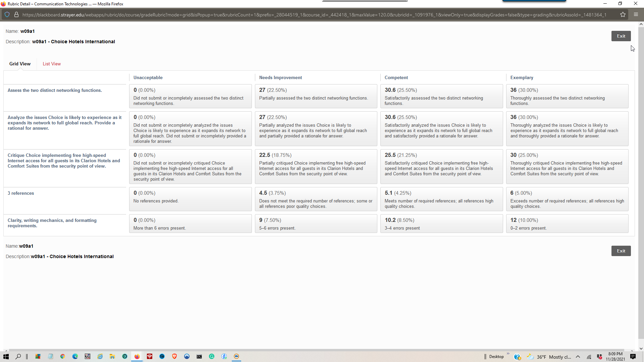Viewport: 644px width, 362px height.
Task: Launch Internet Explorer from the taskbar
Action: click(100, 357)
